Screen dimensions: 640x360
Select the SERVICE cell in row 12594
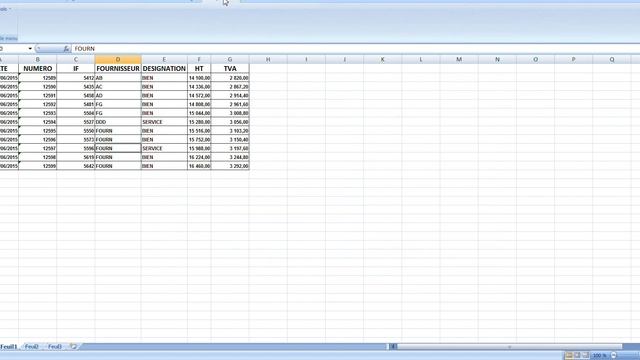click(164, 122)
